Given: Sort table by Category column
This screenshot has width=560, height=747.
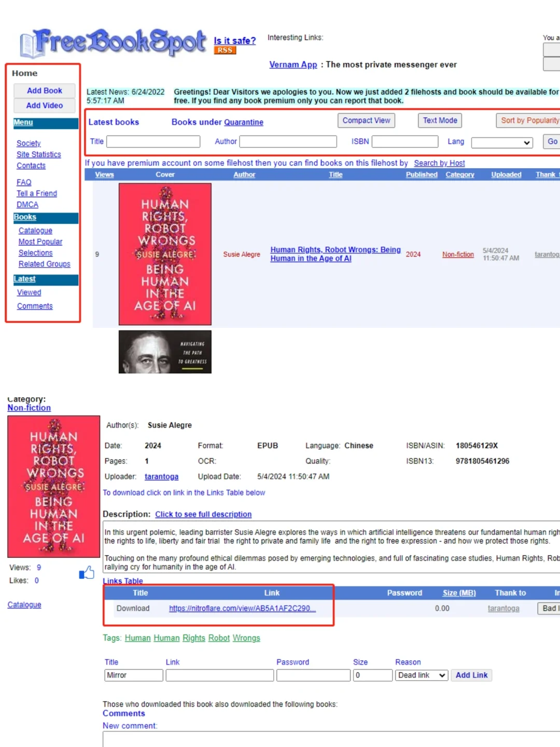Looking at the screenshot, I should [x=460, y=175].
